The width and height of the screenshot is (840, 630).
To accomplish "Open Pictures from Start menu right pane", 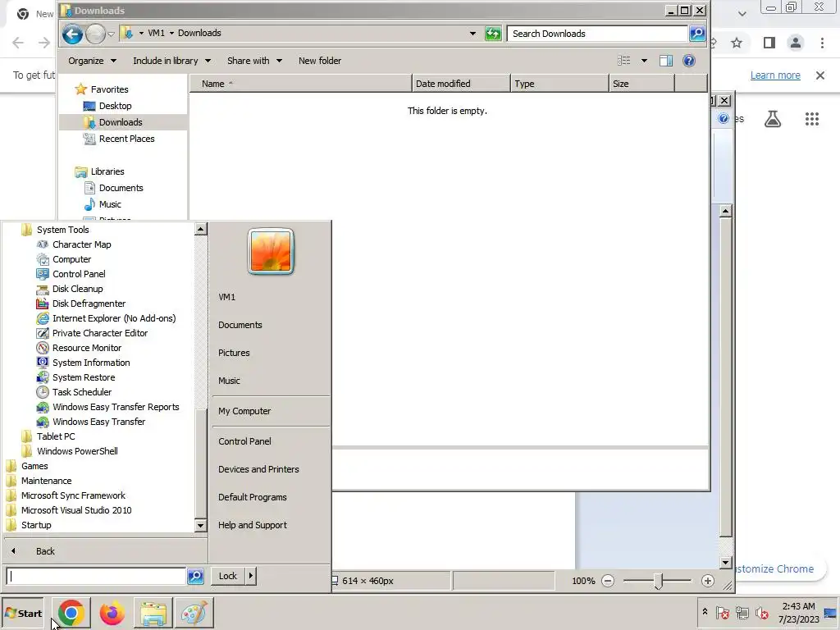I will point(234,353).
